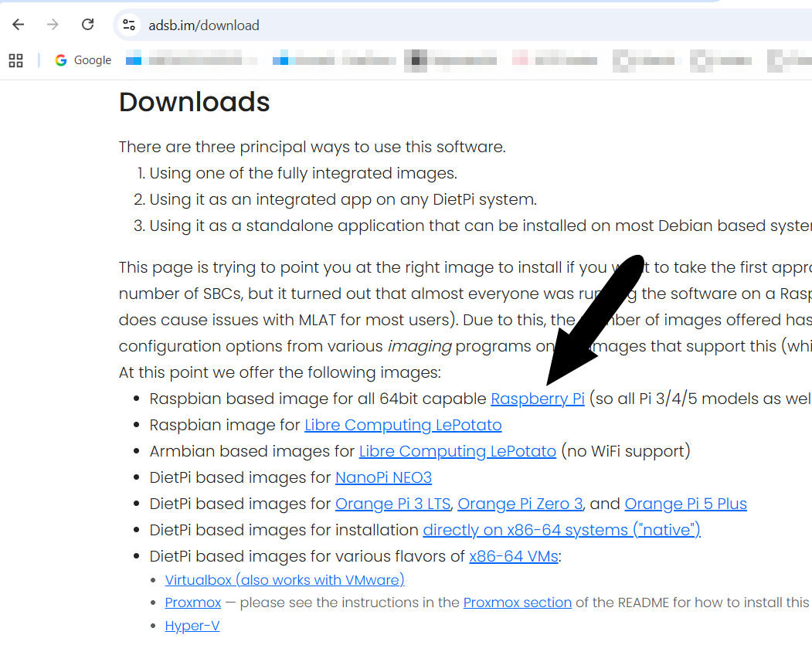812x645 pixels.
Task: Open the x86-64 VMs link
Action: click(513, 556)
